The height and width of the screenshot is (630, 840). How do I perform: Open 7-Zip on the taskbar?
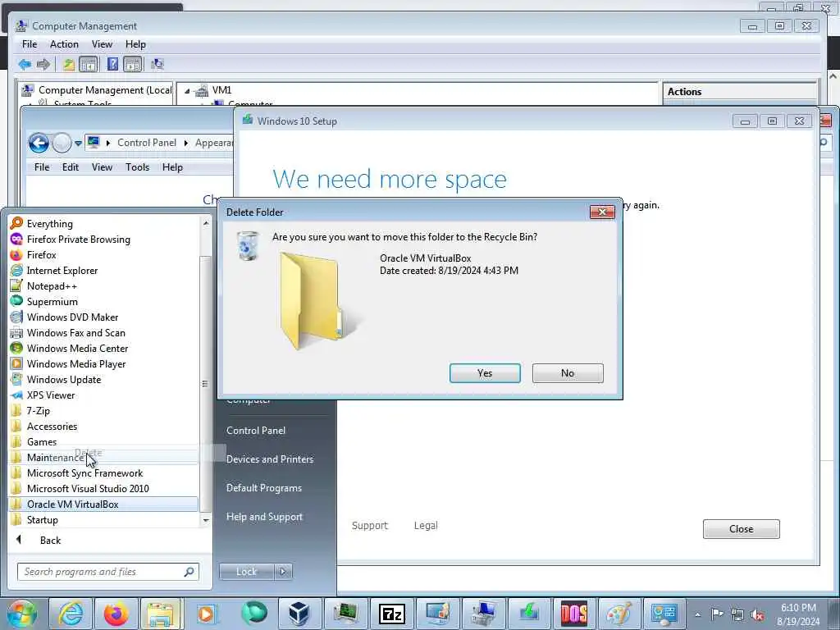point(391,614)
